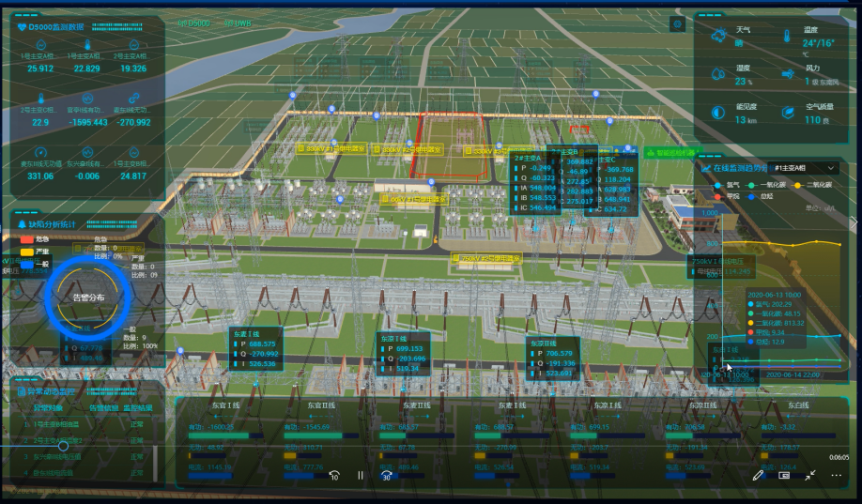This screenshot has width=862, height=504.
Task: Click the humidity droplet icon
Action: (x=718, y=74)
